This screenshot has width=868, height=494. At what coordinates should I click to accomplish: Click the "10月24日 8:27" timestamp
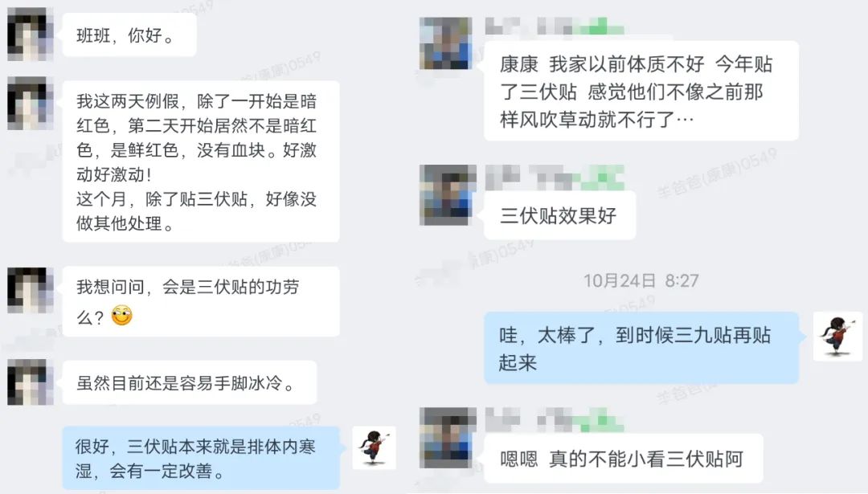coord(641,280)
